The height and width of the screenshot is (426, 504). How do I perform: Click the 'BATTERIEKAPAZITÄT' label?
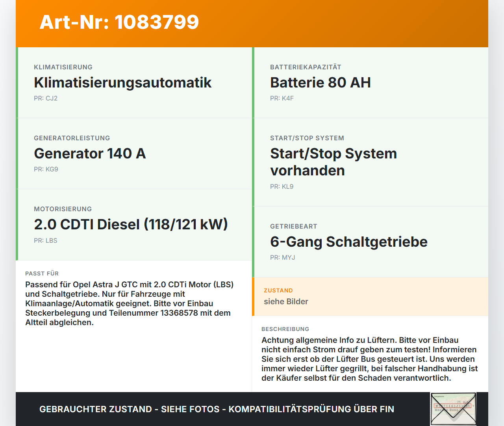pos(306,67)
